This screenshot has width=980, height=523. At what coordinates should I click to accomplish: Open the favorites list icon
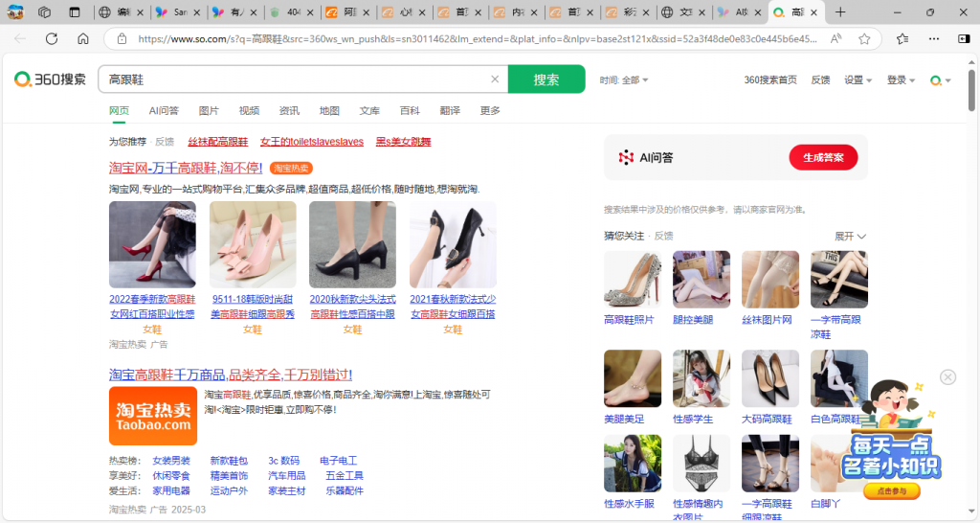point(902,38)
